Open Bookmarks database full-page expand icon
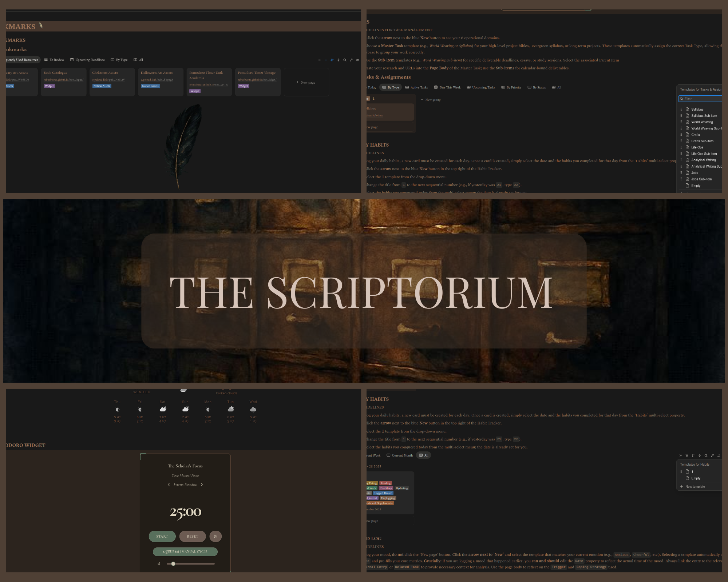 tap(351, 60)
